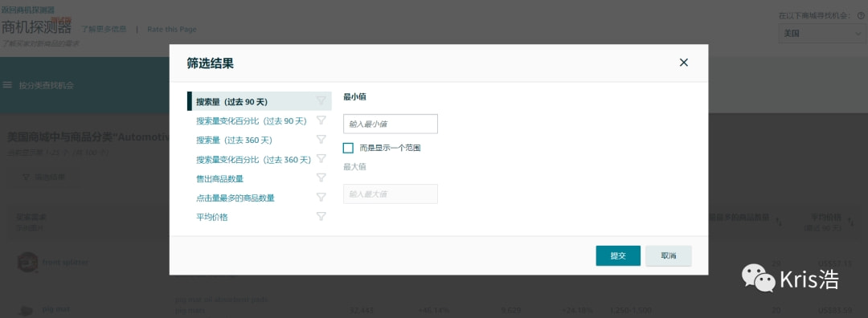Select 搜索量（过去 360 天）filter
Image resolution: width=868 pixels, height=318 pixels.
pos(234,141)
